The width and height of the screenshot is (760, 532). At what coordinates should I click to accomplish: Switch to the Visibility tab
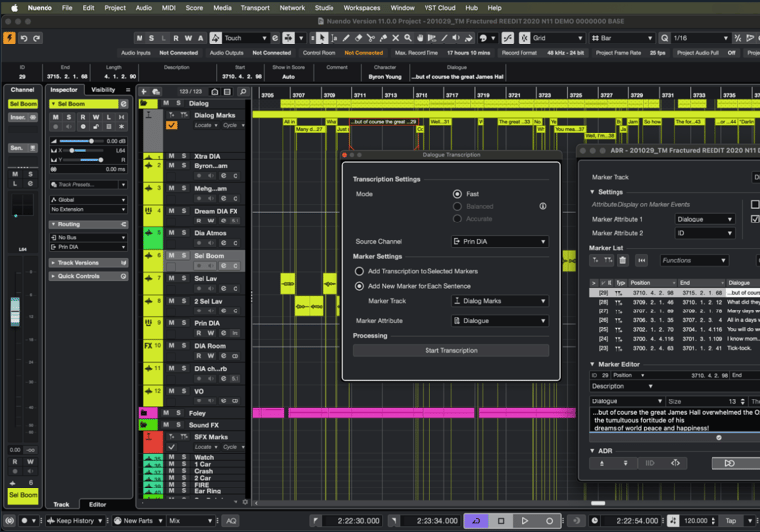[x=103, y=90]
